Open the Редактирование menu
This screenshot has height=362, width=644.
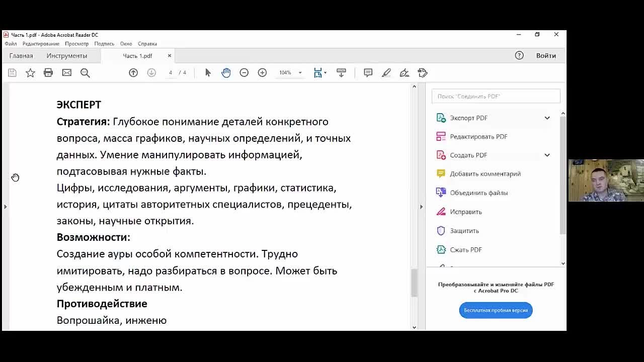[x=41, y=44]
